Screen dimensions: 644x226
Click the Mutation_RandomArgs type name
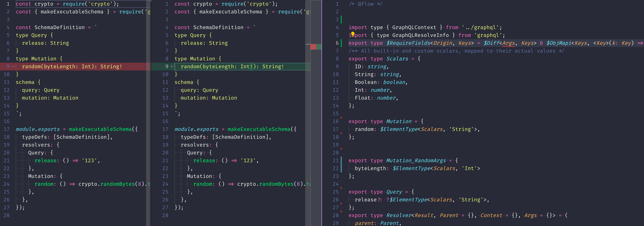tap(416, 161)
